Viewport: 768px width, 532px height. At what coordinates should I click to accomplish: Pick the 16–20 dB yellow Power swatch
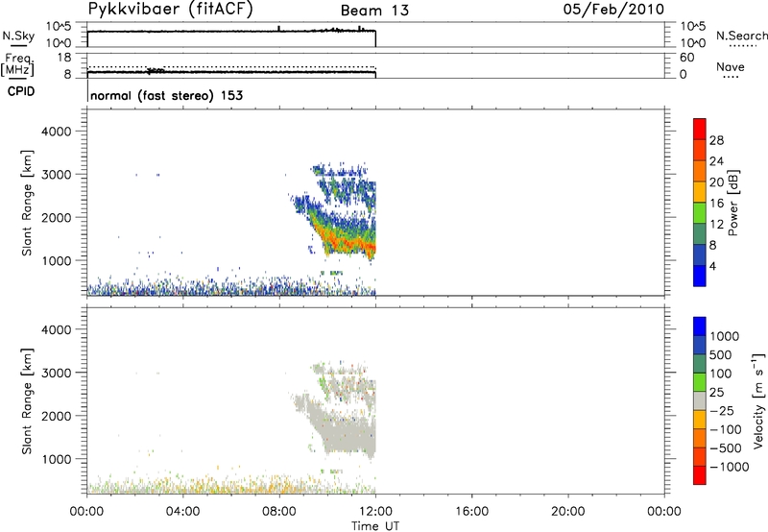pyautogui.click(x=700, y=191)
